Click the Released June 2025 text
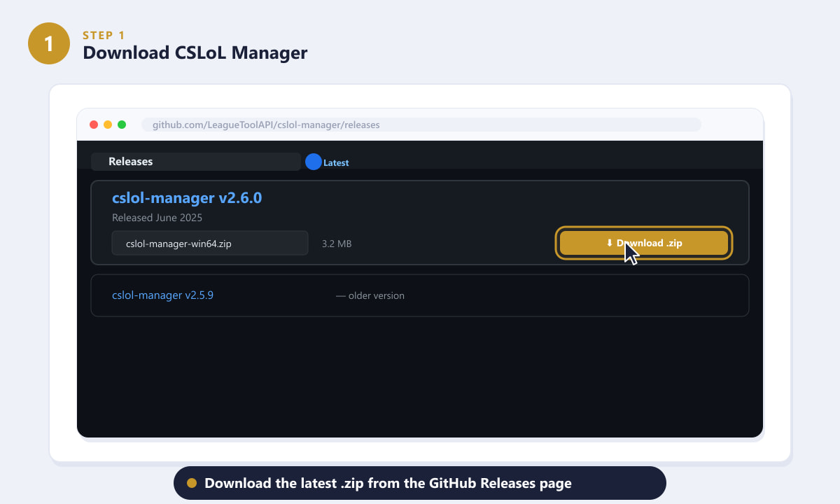The image size is (840, 504). pos(157,218)
